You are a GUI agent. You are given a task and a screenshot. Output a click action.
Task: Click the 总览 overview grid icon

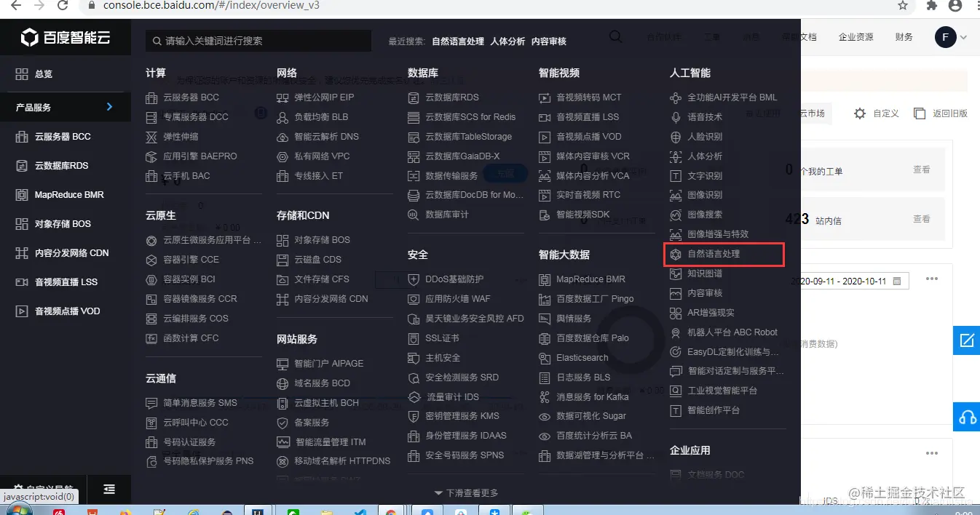click(x=21, y=74)
